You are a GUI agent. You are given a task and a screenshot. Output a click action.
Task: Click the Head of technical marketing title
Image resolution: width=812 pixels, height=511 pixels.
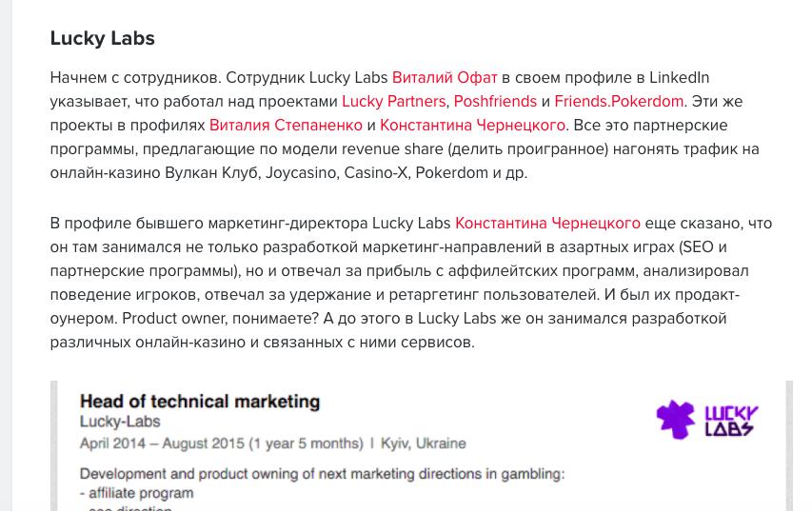click(200, 402)
